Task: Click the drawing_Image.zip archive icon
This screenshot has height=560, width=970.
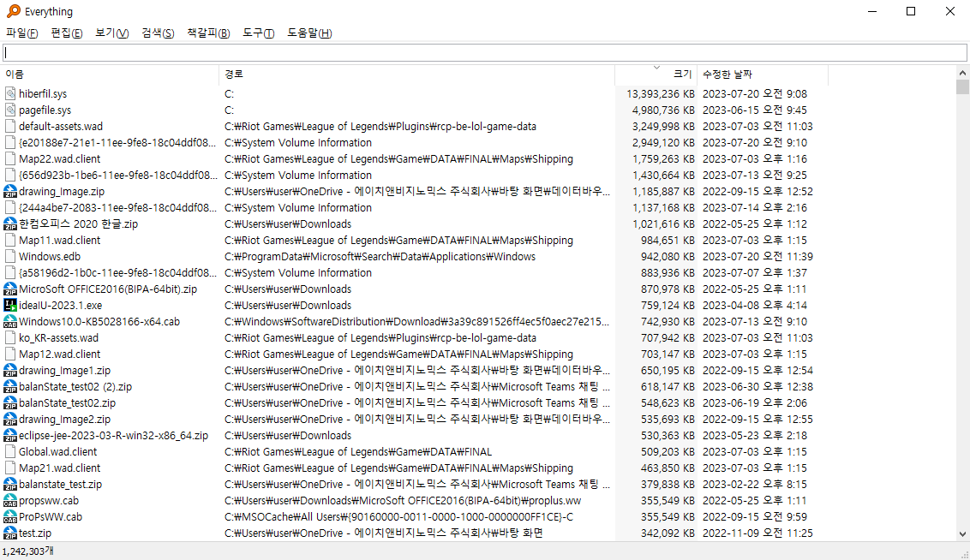Action: tap(10, 192)
